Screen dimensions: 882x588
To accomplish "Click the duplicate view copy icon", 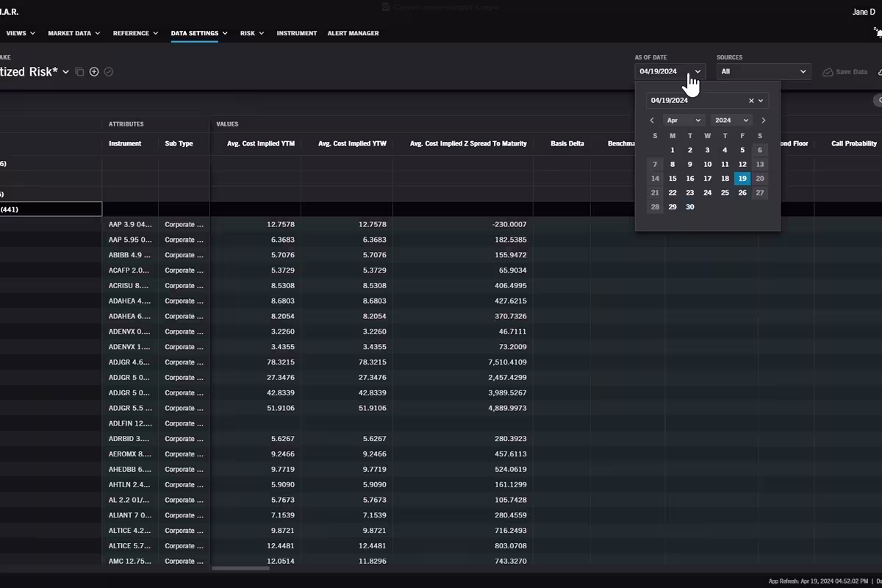I will [80, 72].
